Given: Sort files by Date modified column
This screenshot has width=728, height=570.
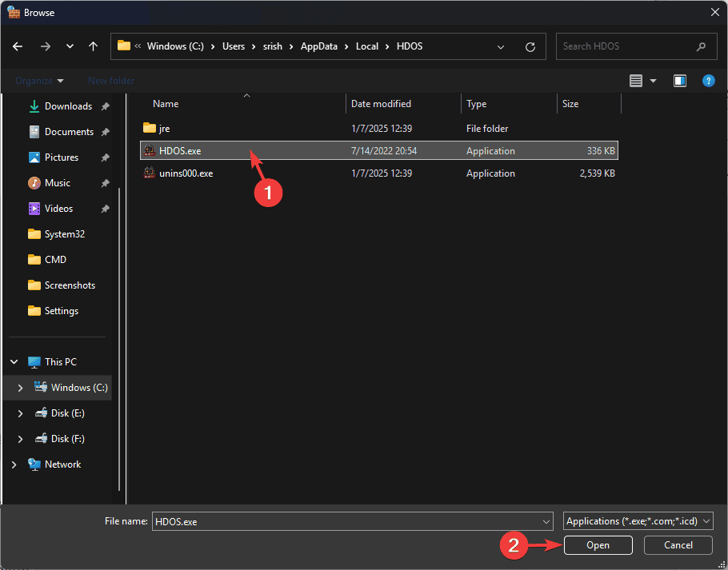Looking at the screenshot, I should pos(381,104).
